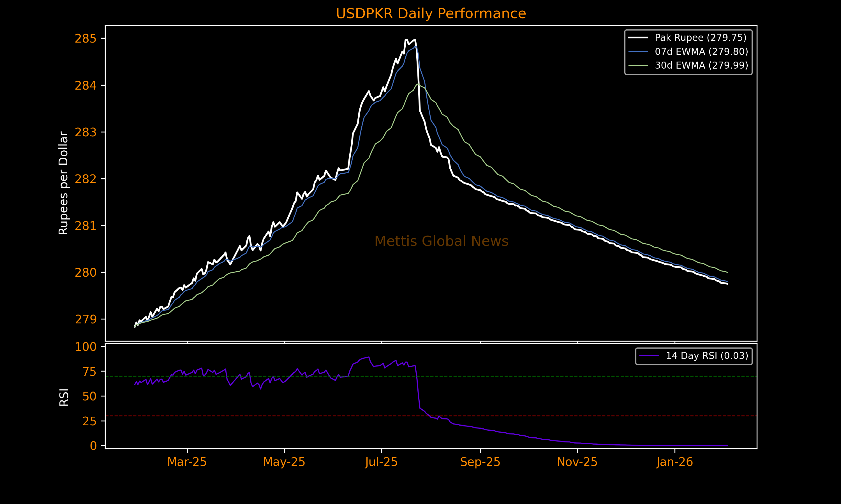Click the Nov-25 x-axis label
Viewport: 841px width, 504px height.
click(577, 462)
